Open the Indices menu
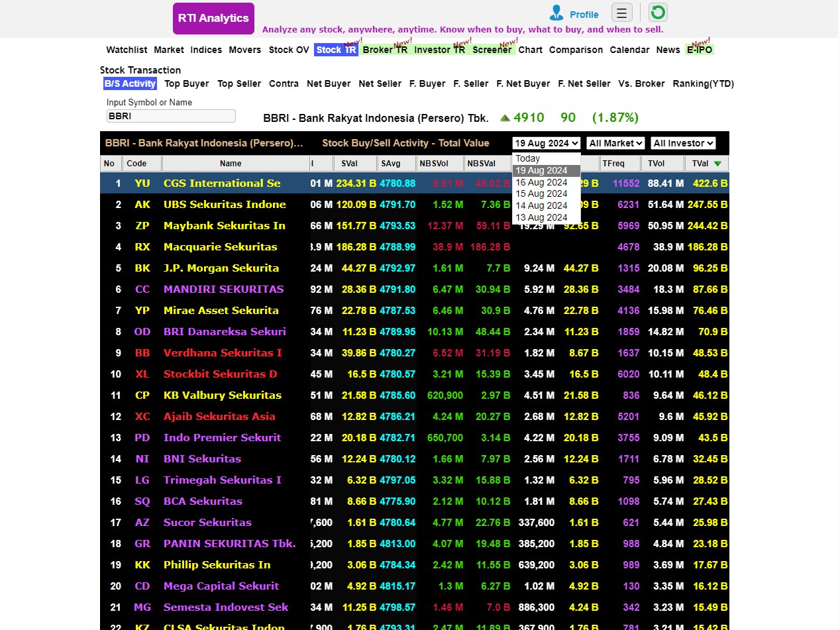 pos(206,50)
